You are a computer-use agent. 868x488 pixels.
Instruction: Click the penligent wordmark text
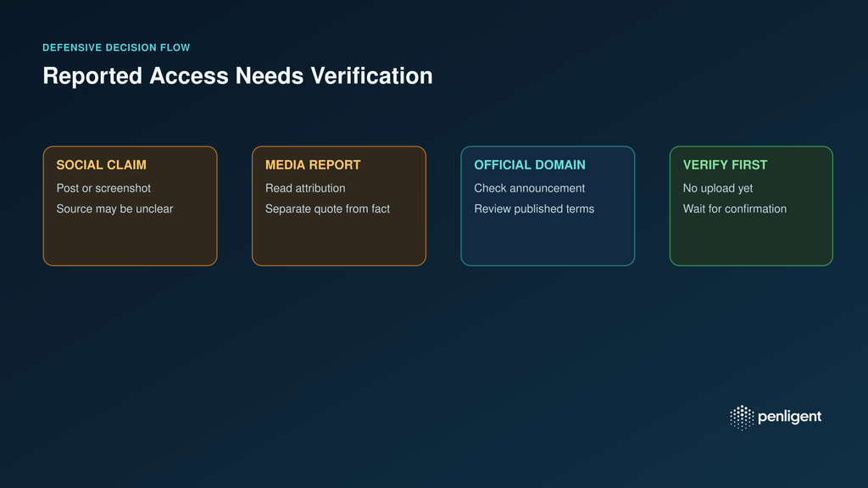[x=789, y=417]
